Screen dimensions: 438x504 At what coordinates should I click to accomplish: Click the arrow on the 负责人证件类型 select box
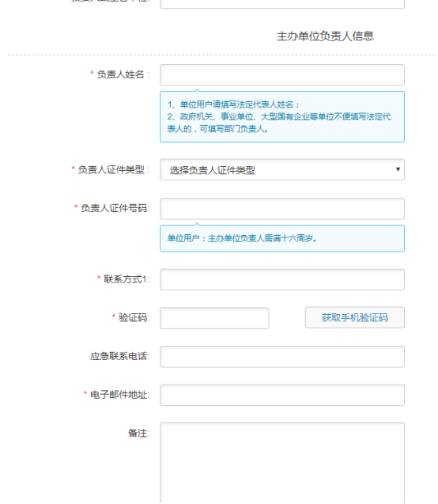398,169
